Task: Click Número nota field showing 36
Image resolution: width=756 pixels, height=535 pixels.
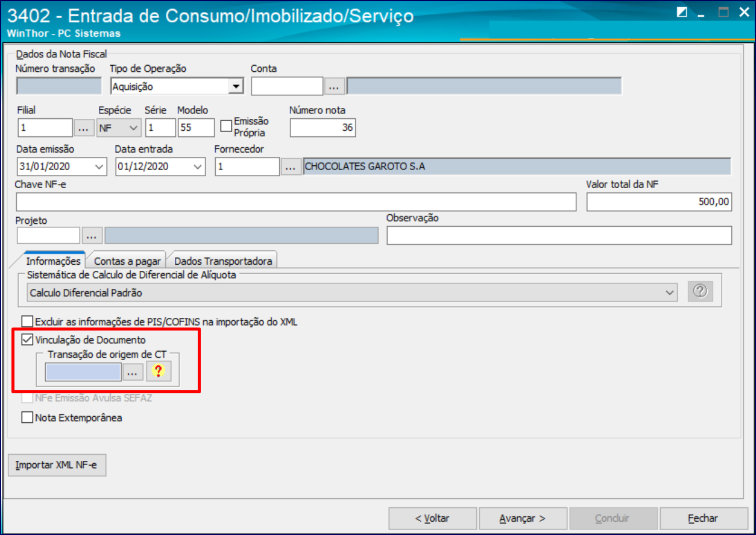Action: pos(323,128)
